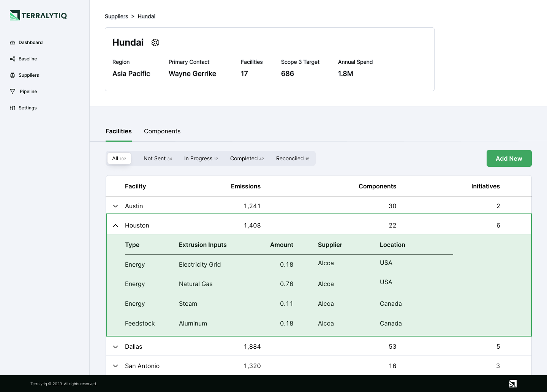The height and width of the screenshot is (392, 547).
Task: Click the Components column header
Action: [x=377, y=186]
